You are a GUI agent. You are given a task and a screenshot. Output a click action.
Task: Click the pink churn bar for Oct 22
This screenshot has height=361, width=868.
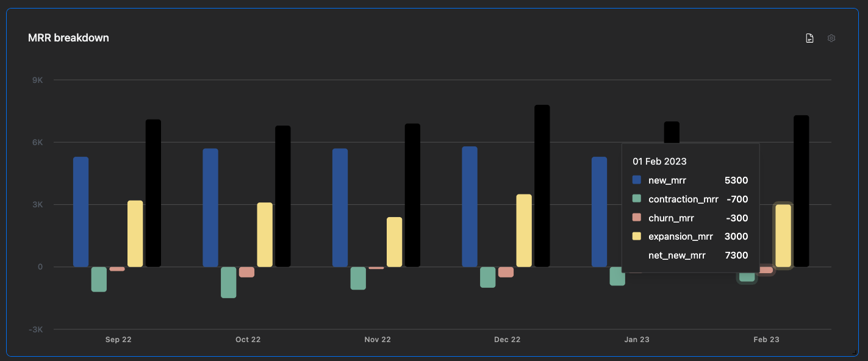pyautogui.click(x=246, y=272)
